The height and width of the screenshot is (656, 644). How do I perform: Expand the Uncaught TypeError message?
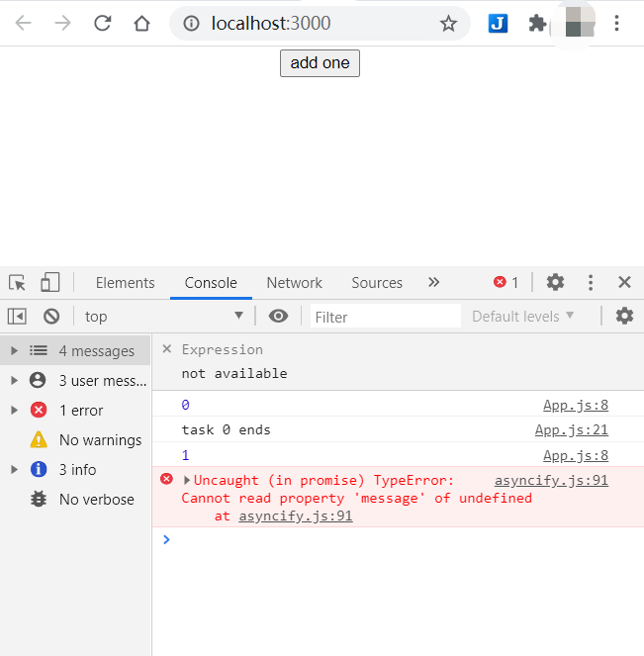[x=187, y=480]
